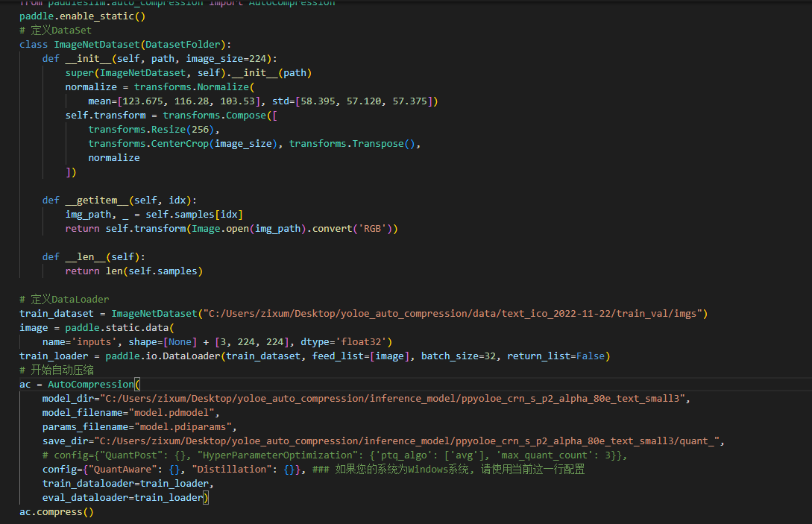
Task: Click the 'def __len__(self):' line
Action: tap(94, 257)
